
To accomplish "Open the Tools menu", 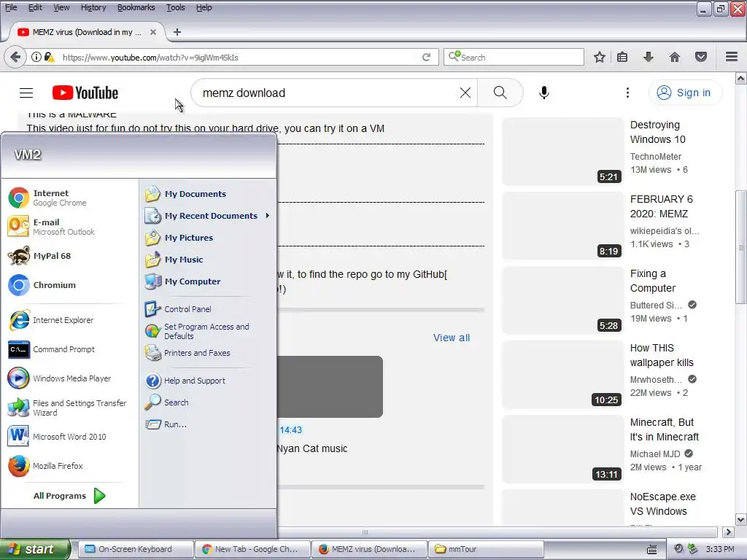I will [175, 7].
